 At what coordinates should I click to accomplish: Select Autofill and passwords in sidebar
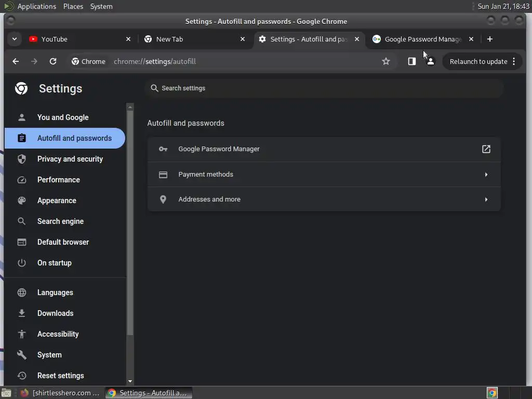point(65,138)
